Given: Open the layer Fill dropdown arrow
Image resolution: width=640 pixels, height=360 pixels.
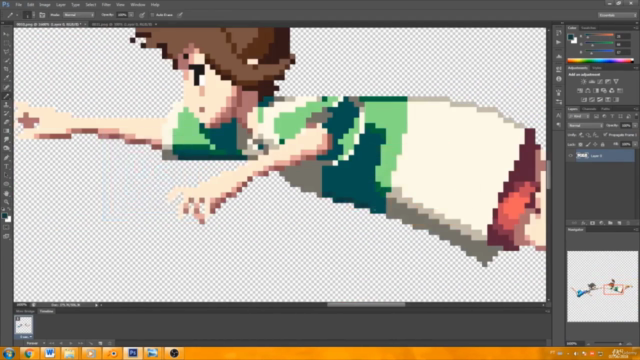Looking at the screenshot, I should pyautogui.click(x=635, y=144).
